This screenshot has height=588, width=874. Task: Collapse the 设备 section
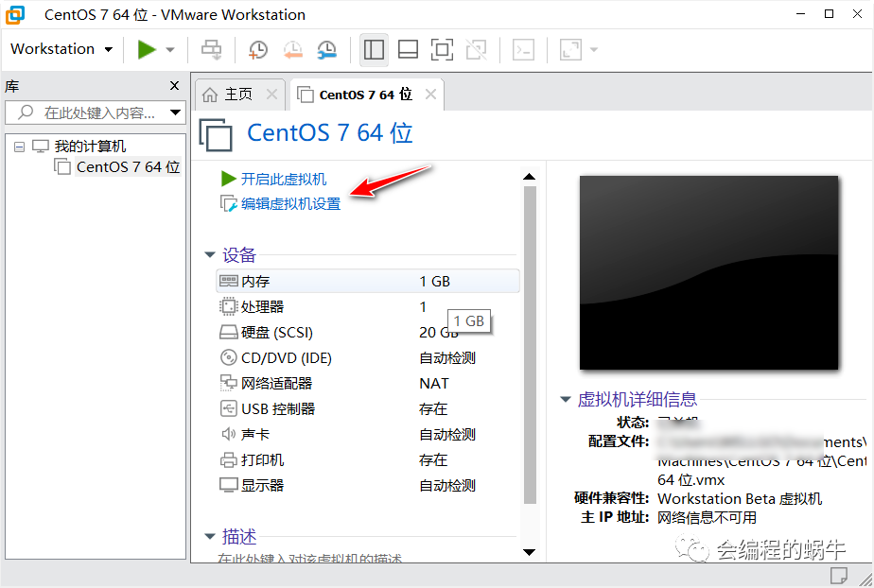(210, 255)
